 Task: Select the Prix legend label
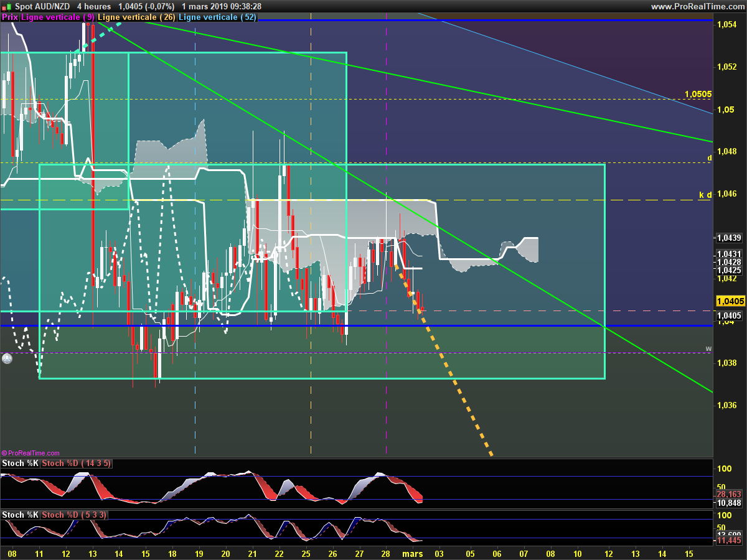(x=9, y=17)
